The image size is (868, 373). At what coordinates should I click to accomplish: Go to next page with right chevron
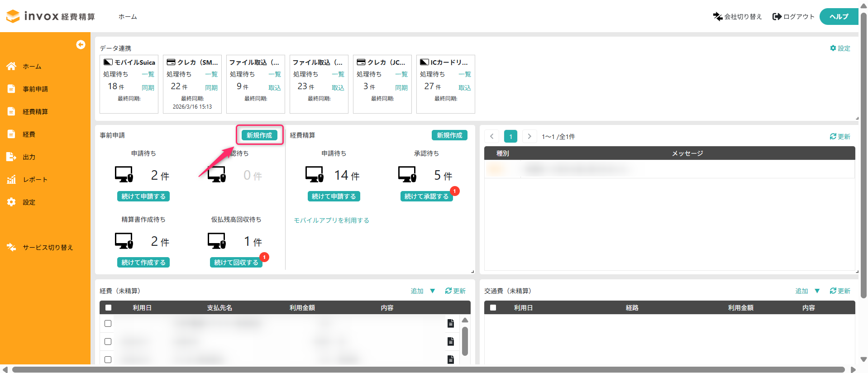[529, 136]
